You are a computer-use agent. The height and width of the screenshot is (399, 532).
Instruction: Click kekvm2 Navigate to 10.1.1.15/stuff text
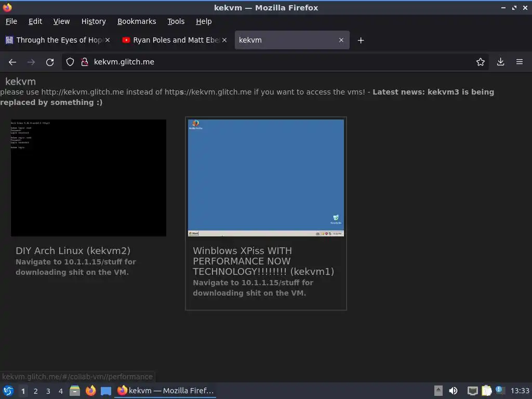pyautogui.click(x=76, y=267)
